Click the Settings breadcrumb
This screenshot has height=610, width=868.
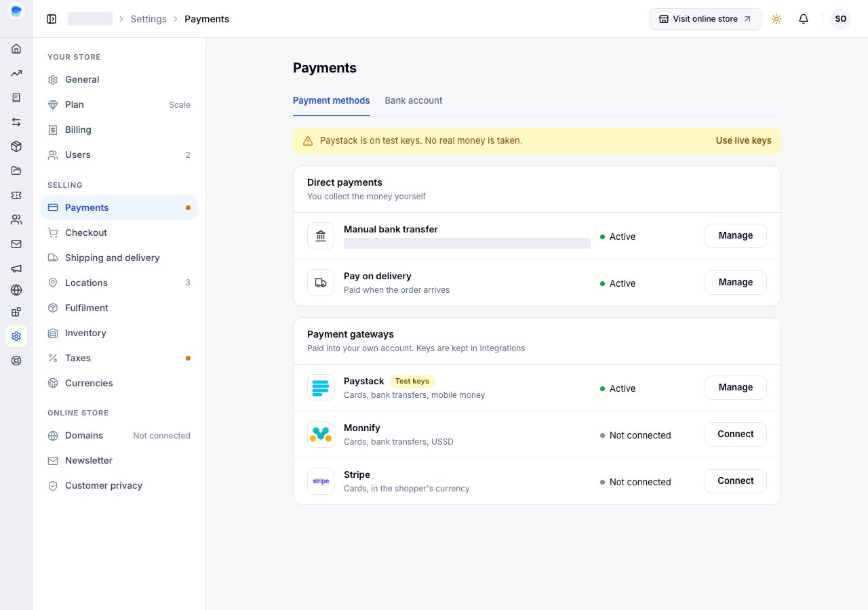[x=149, y=19]
